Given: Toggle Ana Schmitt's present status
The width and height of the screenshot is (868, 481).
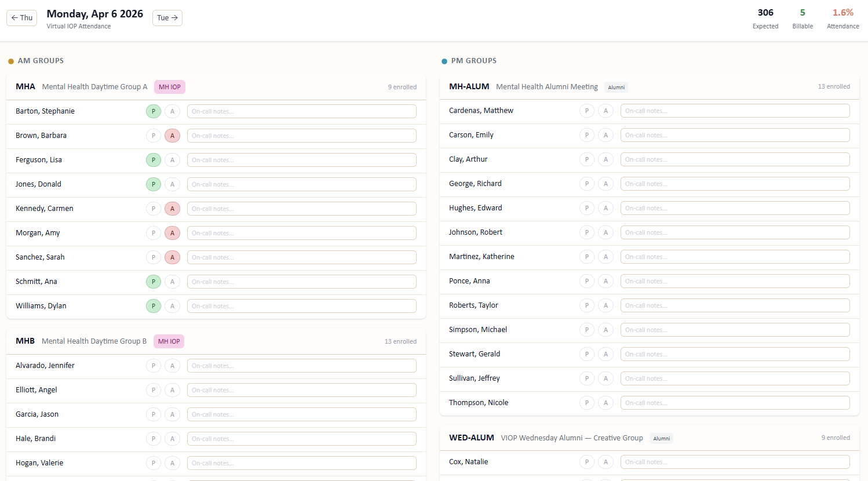Looking at the screenshot, I should pyautogui.click(x=153, y=281).
